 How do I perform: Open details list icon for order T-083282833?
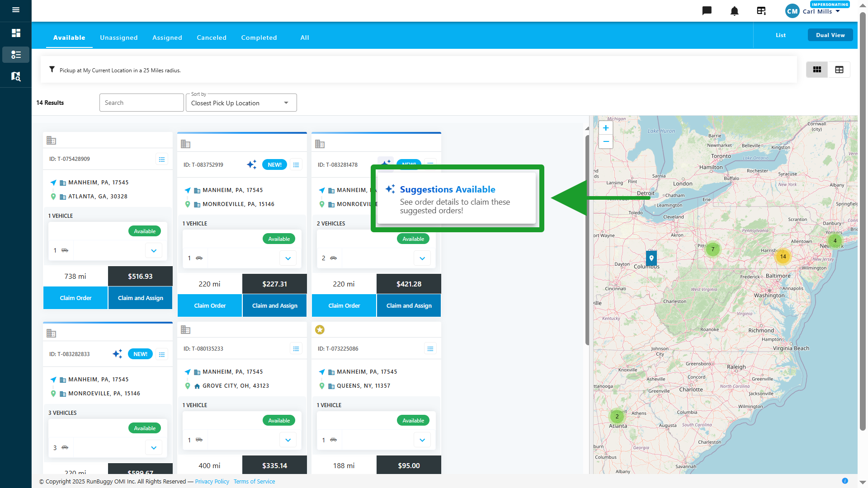tap(162, 354)
